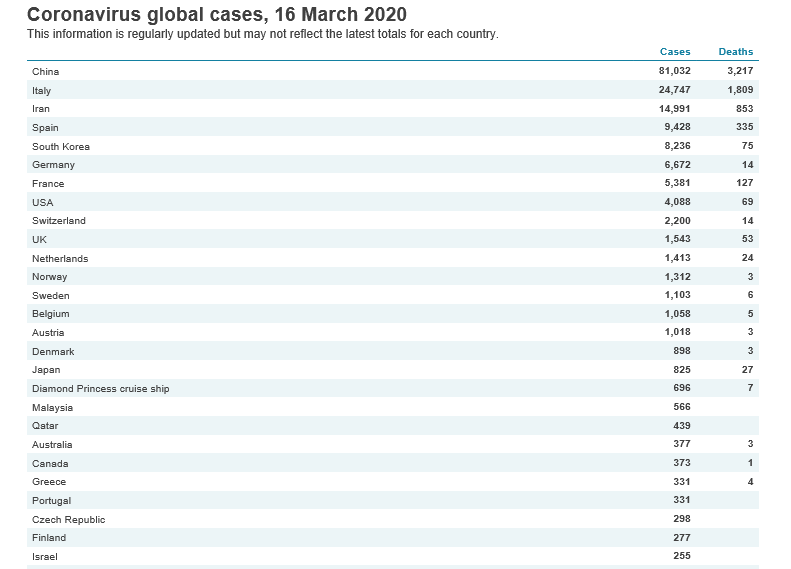The width and height of the screenshot is (791, 569).
Task: Select the Diamond Princess cruise ship row
Action: [393, 388]
